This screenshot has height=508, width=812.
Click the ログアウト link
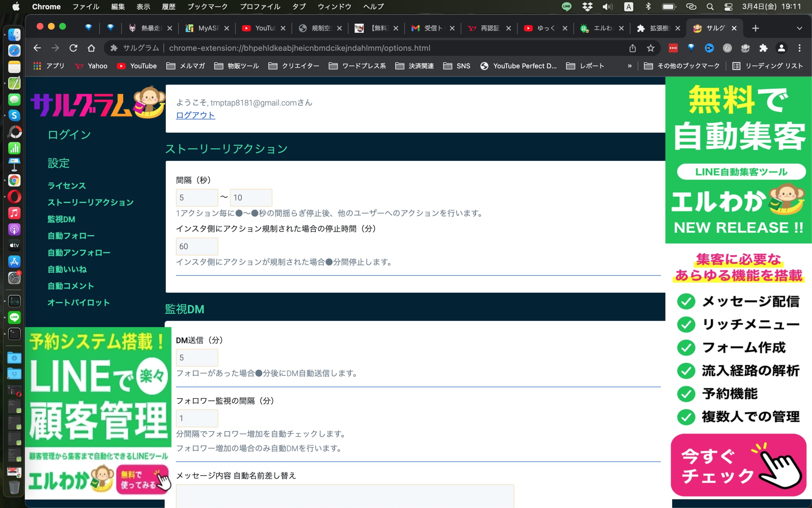pos(195,115)
